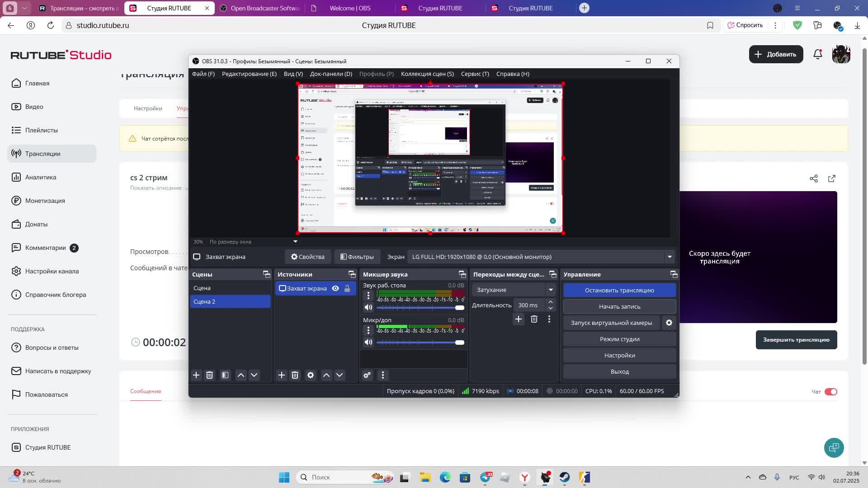Open Экран monitor selection dropdown
This screenshot has width=868, height=488.
[x=541, y=257]
